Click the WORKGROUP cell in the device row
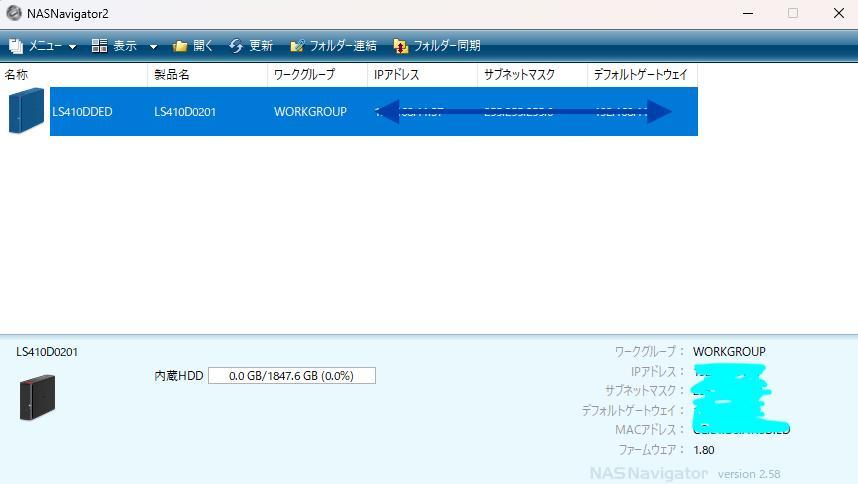The height and width of the screenshot is (484, 858). point(310,112)
